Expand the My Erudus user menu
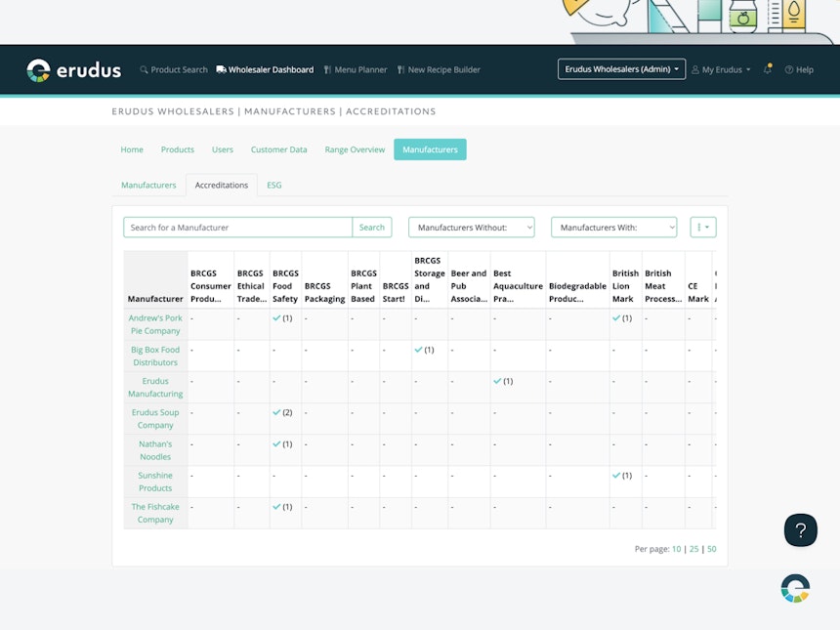The width and height of the screenshot is (840, 630). 721,69
